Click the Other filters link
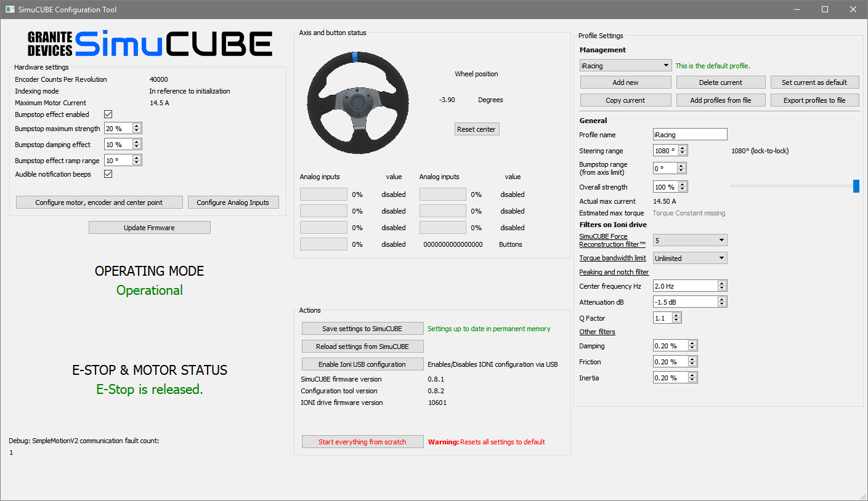 tap(598, 332)
